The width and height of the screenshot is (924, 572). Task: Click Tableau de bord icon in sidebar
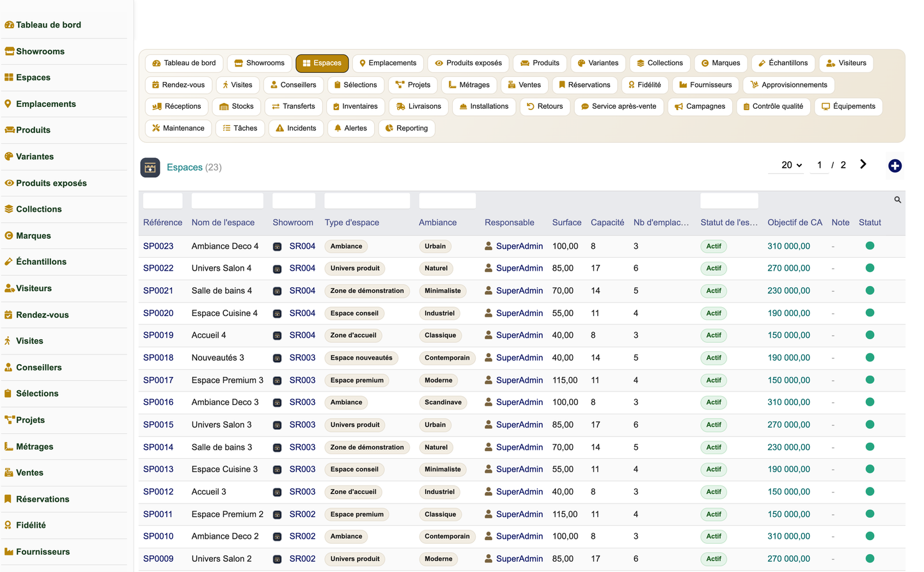tap(9, 25)
